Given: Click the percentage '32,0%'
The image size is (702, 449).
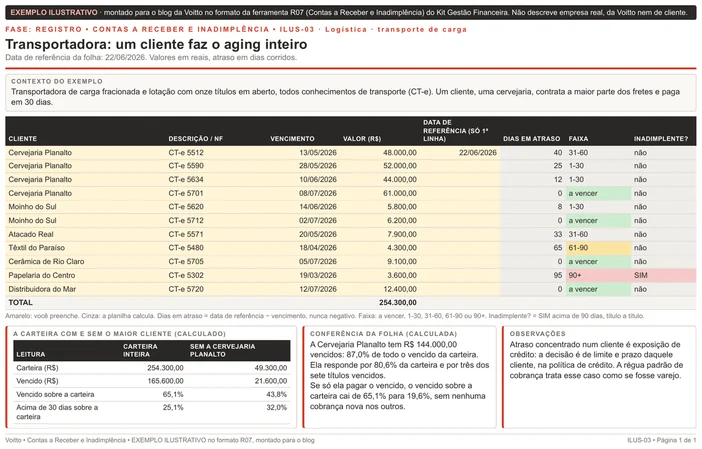Looking at the screenshot, I should coord(277,407).
